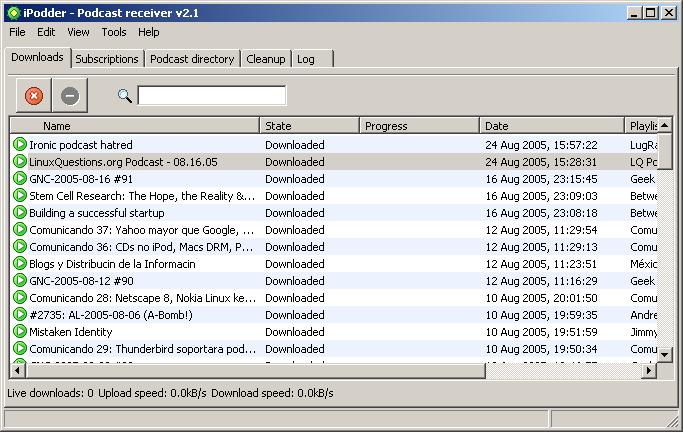The width and height of the screenshot is (683, 432).
Task: Open the File menu
Action: 17,32
